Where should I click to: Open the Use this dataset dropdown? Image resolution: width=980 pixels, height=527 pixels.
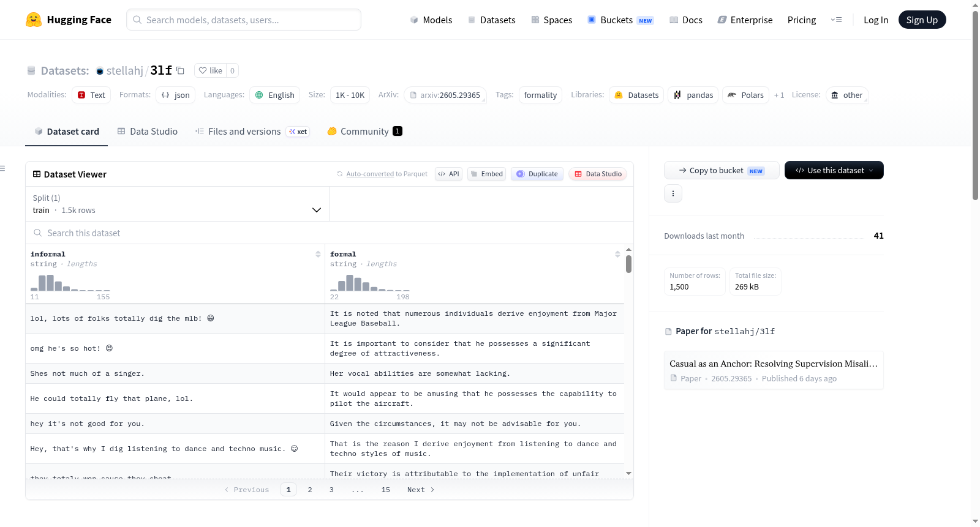click(x=834, y=170)
